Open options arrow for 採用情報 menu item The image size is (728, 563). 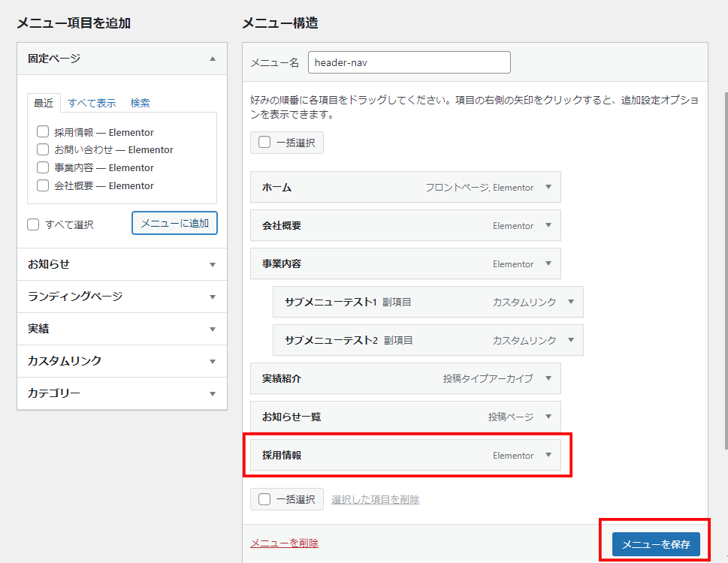point(548,455)
